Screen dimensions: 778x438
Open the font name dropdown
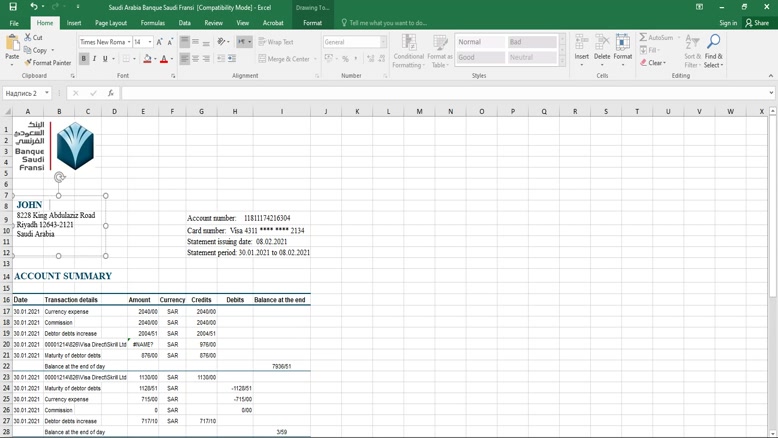(x=128, y=42)
